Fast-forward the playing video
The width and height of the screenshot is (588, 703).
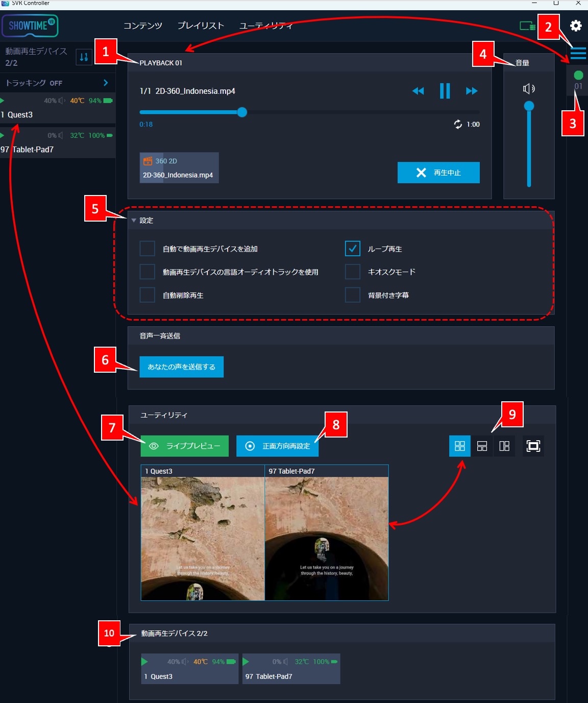tap(472, 91)
